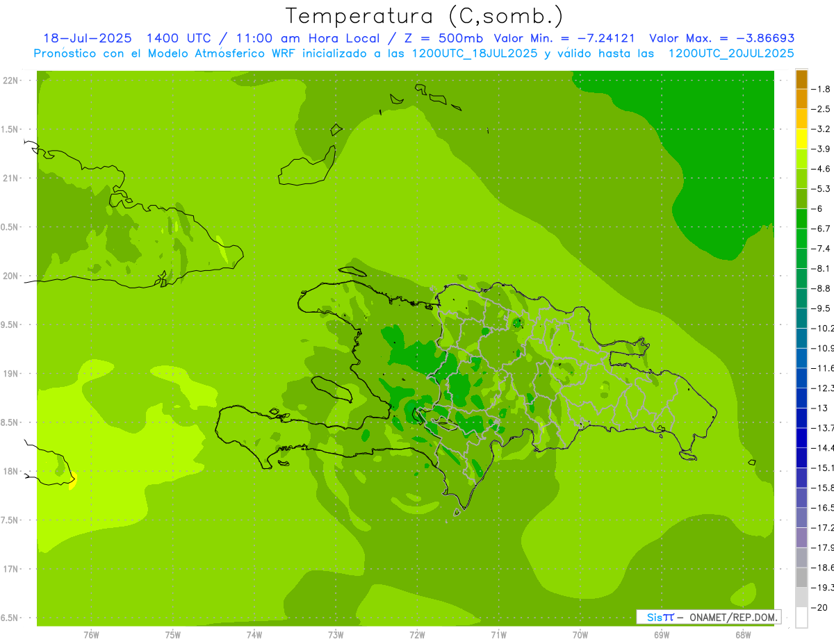This screenshot has width=834, height=644.
Task: Click the '-8.1' colorbar label
Action: point(821,268)
